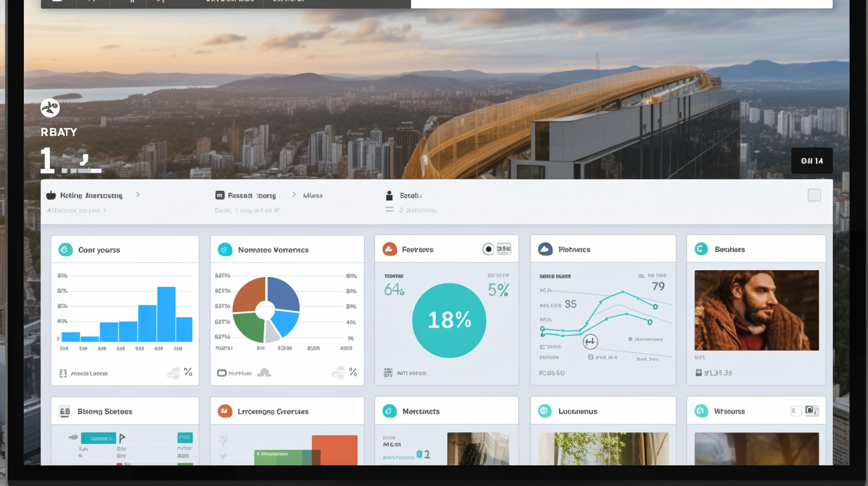
Task: Click the teal icon on Wreerss card
Action: coord(701,411)
